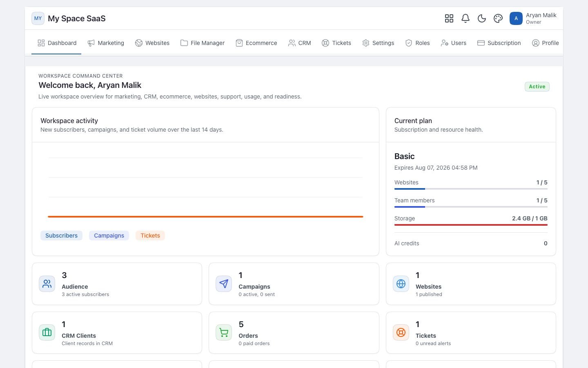Open the Tickets tab
The image size is (588, 368).
[x=336, y=43]
